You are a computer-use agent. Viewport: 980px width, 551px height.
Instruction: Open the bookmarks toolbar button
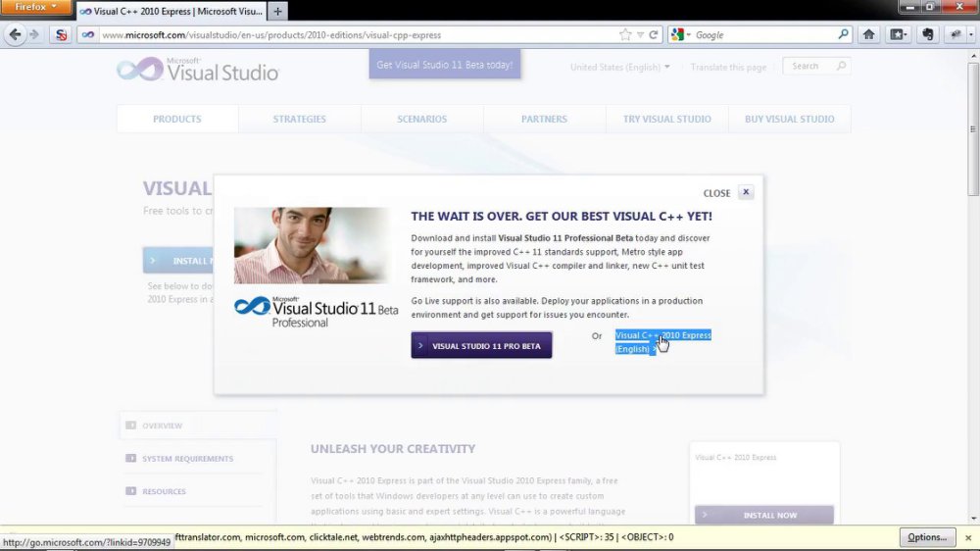[898, 35]
